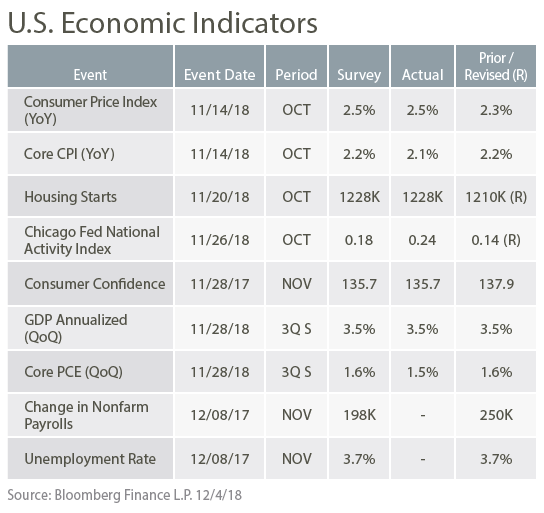Image resolution: width=544 pixels, height=513 pixels.
Task: Click the Unemployment Rate row label
Action: pos(90,459)
